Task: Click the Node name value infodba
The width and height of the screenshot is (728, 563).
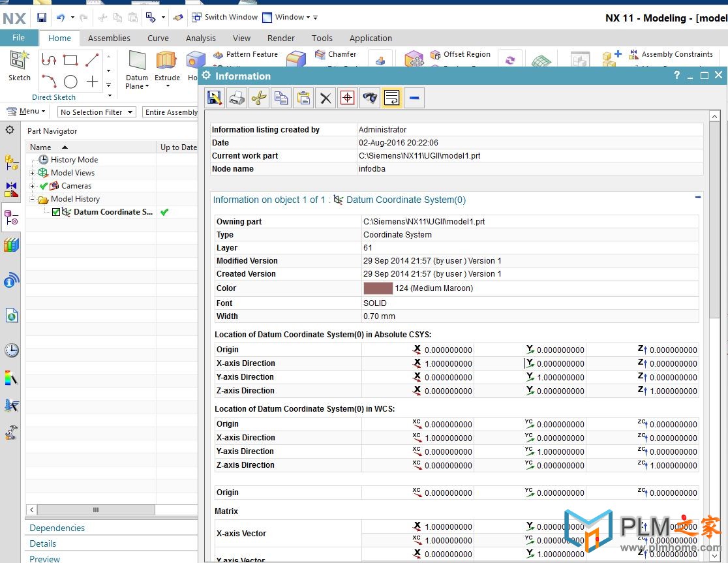Action: 372,169
